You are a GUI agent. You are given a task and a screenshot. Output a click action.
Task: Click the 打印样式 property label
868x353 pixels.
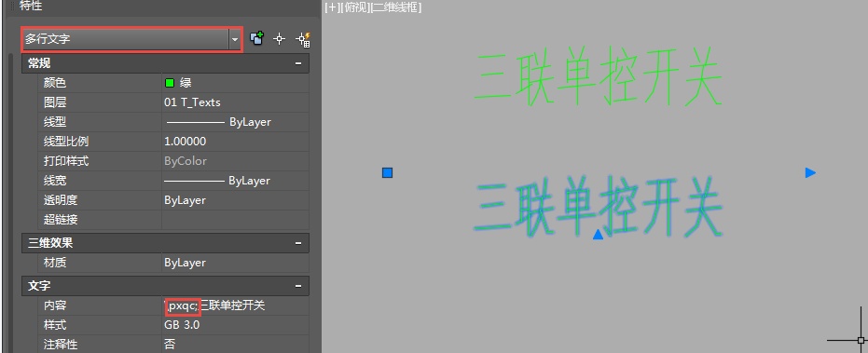coord(66,161)
